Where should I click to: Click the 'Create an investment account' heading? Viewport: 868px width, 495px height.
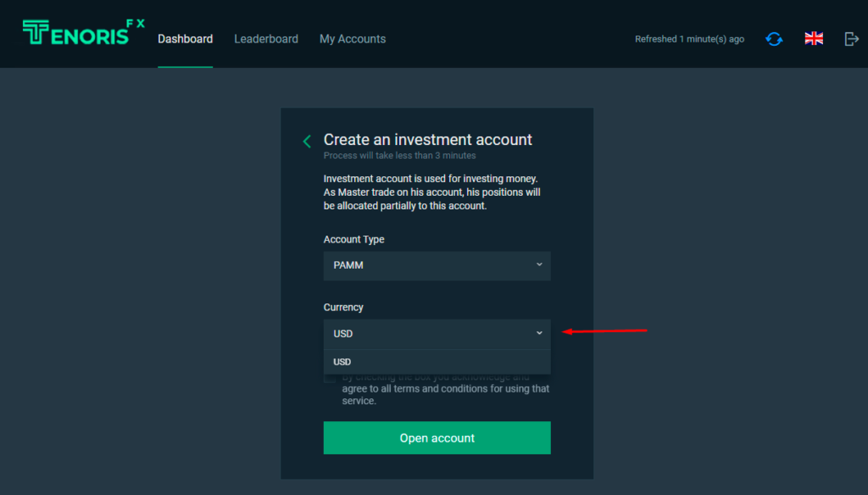coord(428,140)
